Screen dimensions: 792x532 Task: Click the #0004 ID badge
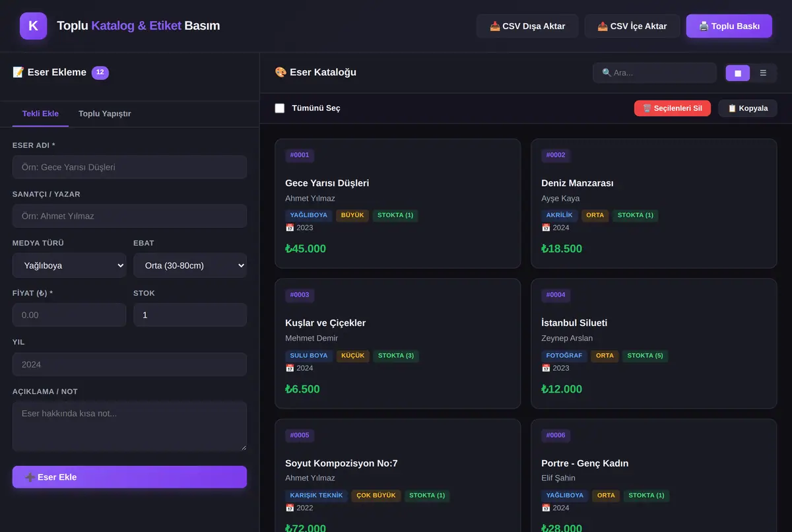[x=556, y=295]
